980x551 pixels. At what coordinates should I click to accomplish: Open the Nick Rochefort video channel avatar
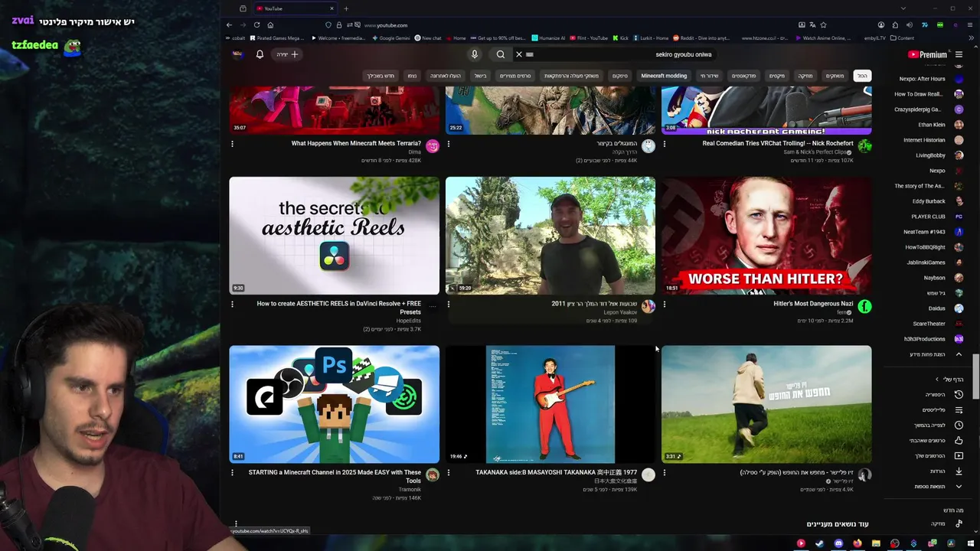[x=864, y=146]
